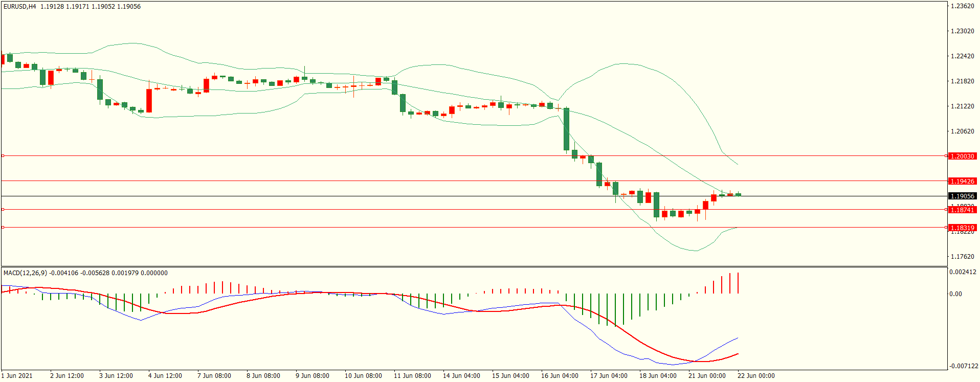The image size is (980, 382).
Task: Click the 8 Jun 08:00 time label
Action: [263, 376]
